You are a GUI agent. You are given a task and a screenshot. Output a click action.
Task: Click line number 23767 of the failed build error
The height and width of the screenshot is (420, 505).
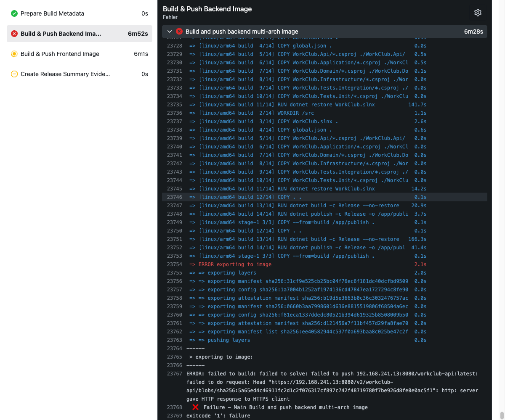tap(174, 374)
